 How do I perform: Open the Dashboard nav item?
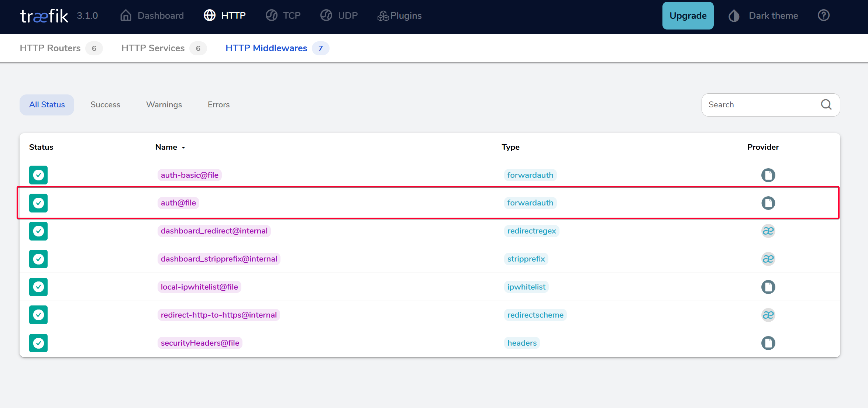(152, 15)
